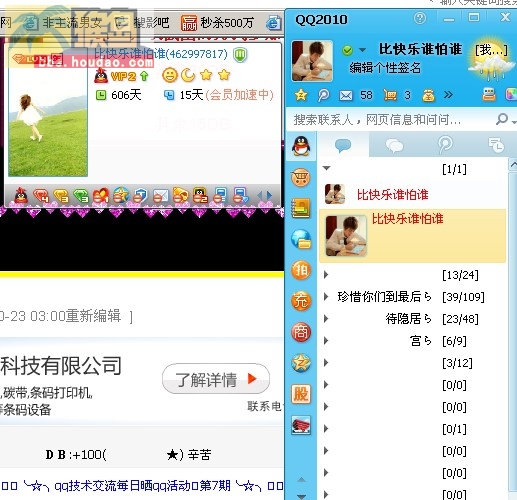Click the green diamond service icon

(x=81, y=196)
